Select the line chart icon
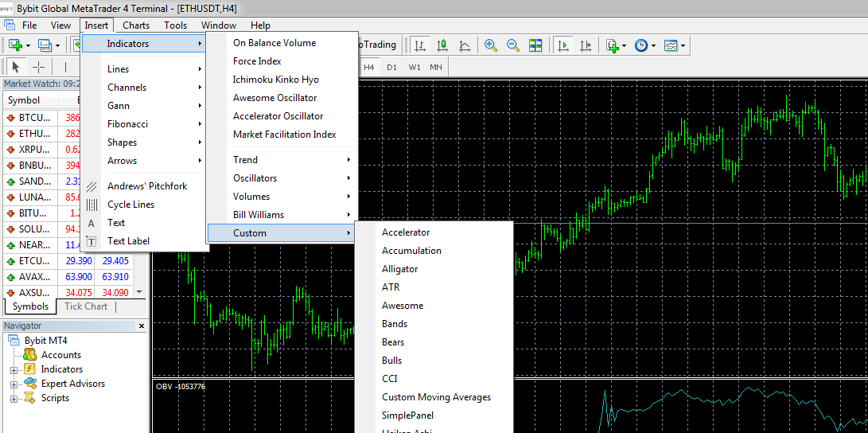This screenshot has width=868, height=433. pos(465,45)
